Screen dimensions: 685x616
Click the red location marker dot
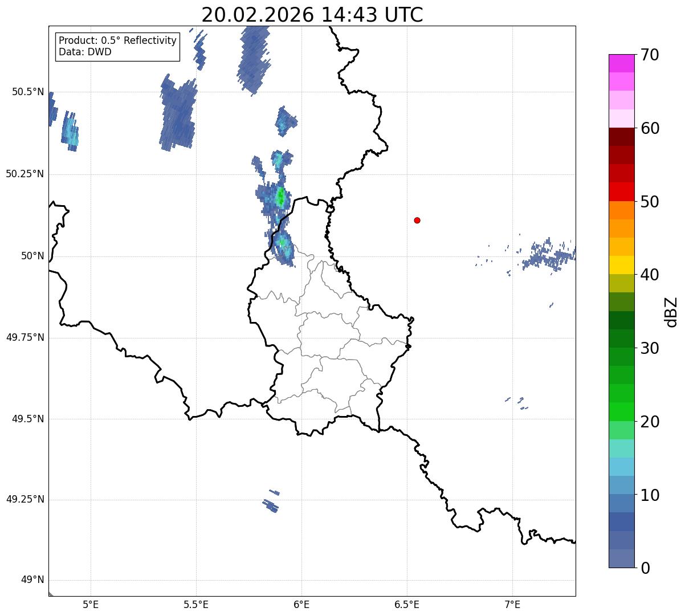pos(417,221)
